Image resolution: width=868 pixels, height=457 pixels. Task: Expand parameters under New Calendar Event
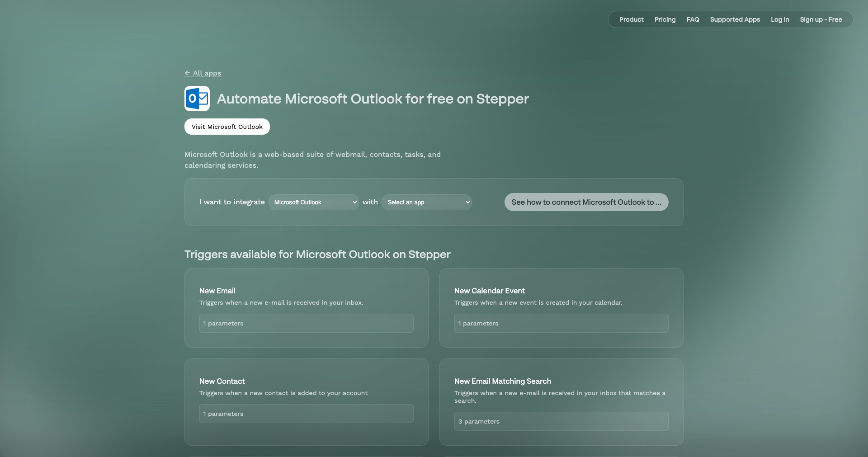pyautogui.click(x=561, y=323)
